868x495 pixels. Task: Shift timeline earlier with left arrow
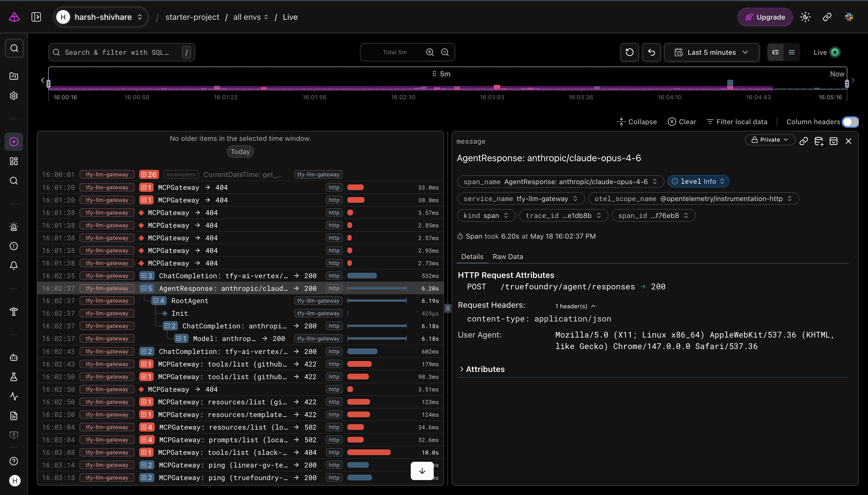[x=42, y=81]
